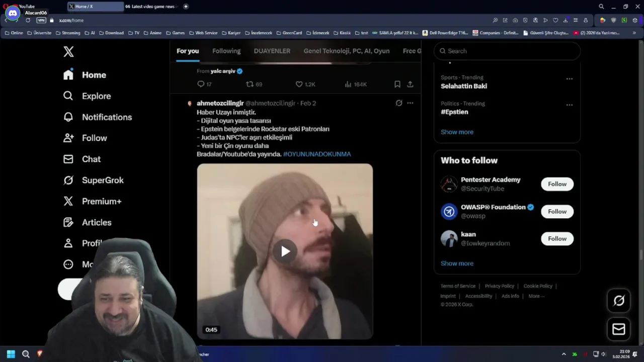
Task: Open Articles in the sidebar
Action: coord(87,222)
